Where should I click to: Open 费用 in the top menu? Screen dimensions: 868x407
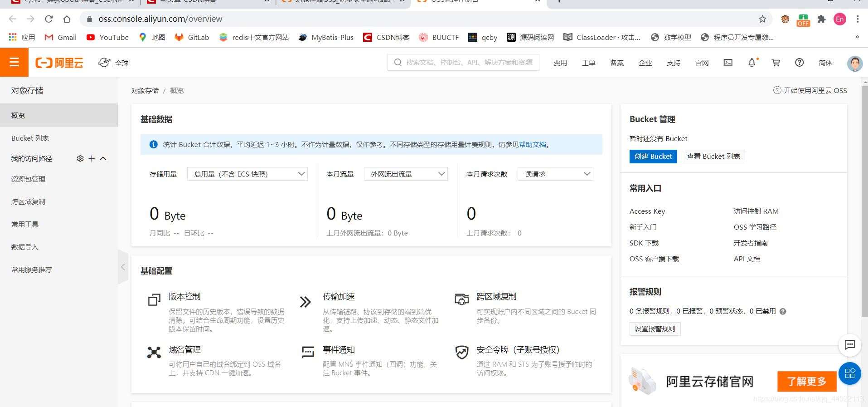(x=560, y=63)
